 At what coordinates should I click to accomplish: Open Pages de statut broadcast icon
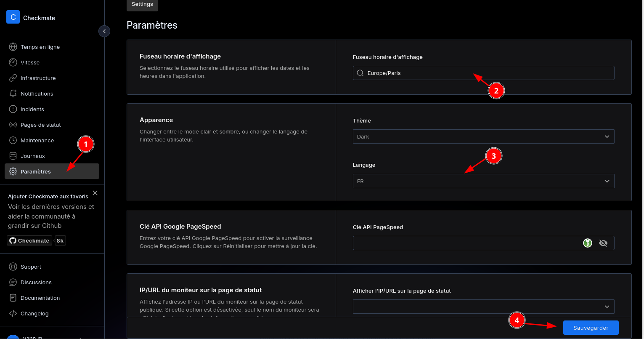(x=13, y=125)
